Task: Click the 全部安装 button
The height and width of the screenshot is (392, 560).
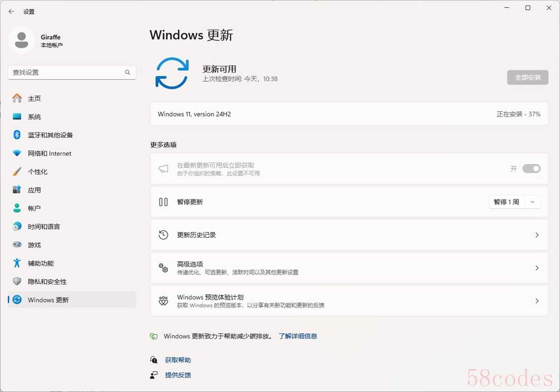Action: 528,77
